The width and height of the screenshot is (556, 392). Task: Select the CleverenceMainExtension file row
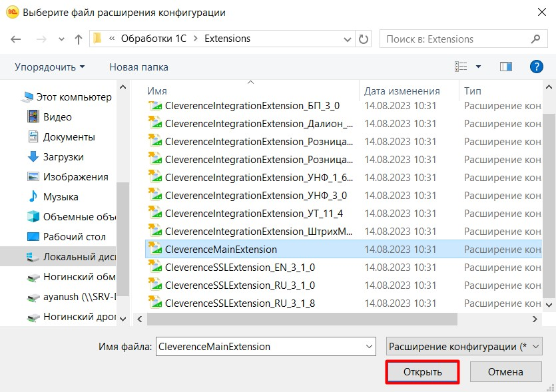click(x=343, y=250)
